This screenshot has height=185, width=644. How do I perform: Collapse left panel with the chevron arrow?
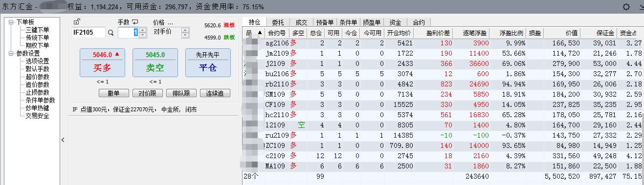coord(63,140)
